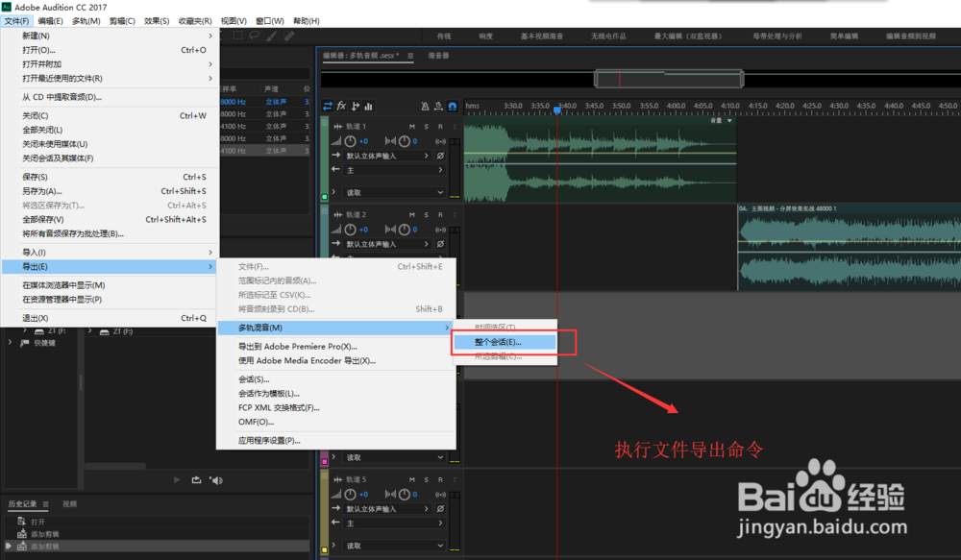Open track 5 automation 读取 dropdown

tap(394, 546)
